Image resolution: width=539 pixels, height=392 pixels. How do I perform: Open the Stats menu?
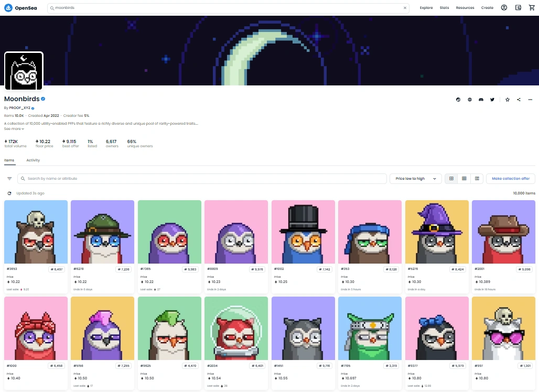tap(444, 7)
